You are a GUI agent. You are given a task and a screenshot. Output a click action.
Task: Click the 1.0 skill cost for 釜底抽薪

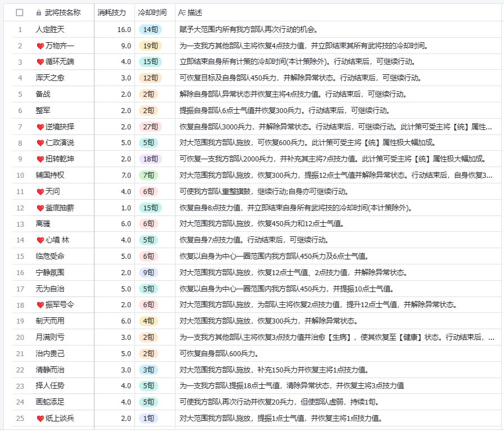126,208
